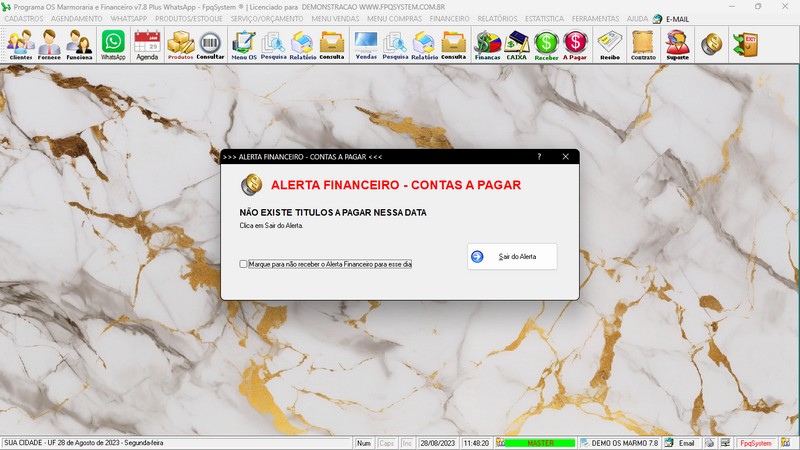Open the AJUDA menu

pyautogui.click(x=637, y=19)
